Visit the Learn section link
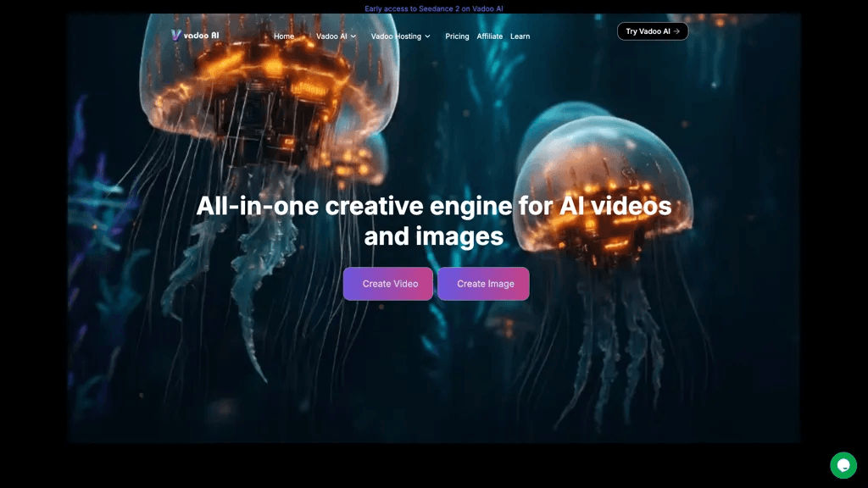Viewport: 868px width, 488px height. tap(520, 36)
